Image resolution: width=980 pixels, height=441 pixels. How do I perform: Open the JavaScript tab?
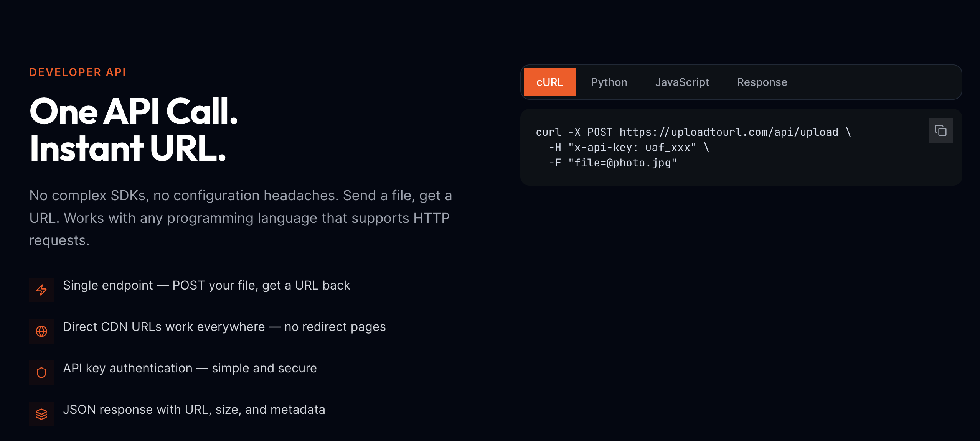pyautogui.click(x=682, y=82)
